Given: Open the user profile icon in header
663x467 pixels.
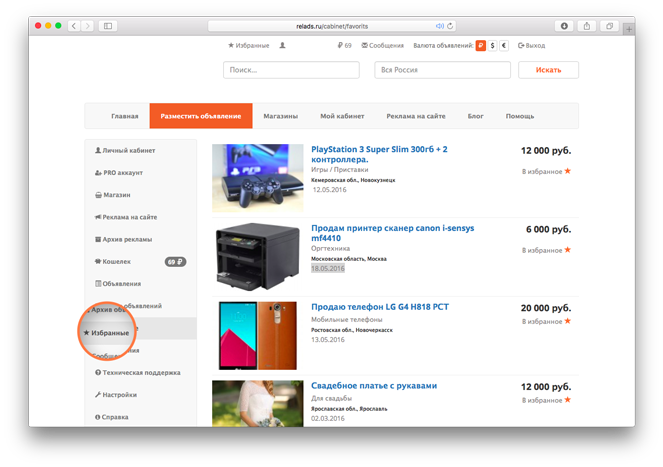Looking at the screenshot, I should click(283, 46).
